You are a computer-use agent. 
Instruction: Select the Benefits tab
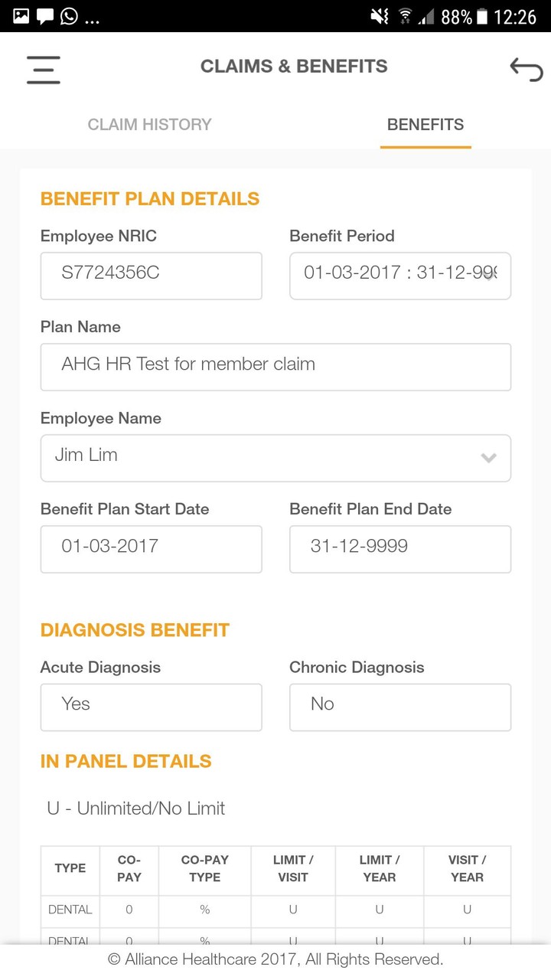pos(425,125)
